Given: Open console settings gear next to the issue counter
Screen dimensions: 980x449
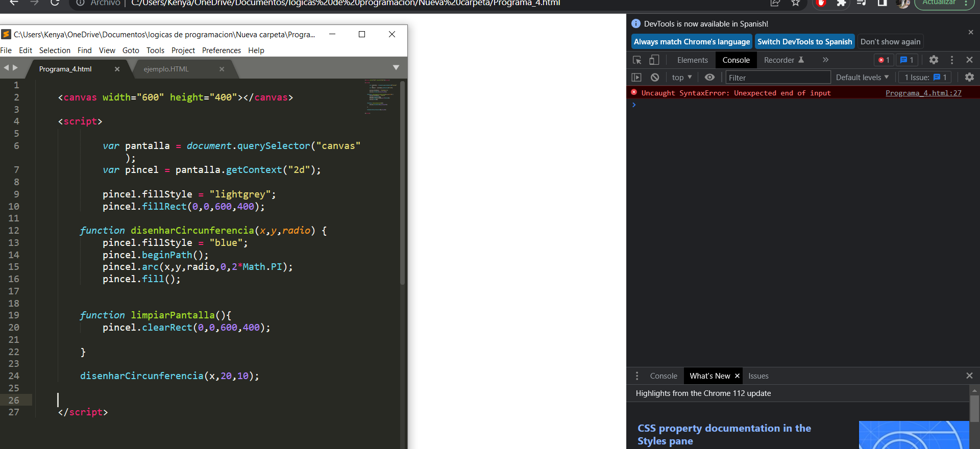Looking at the screenshot, I should click(x=969, y=77).
